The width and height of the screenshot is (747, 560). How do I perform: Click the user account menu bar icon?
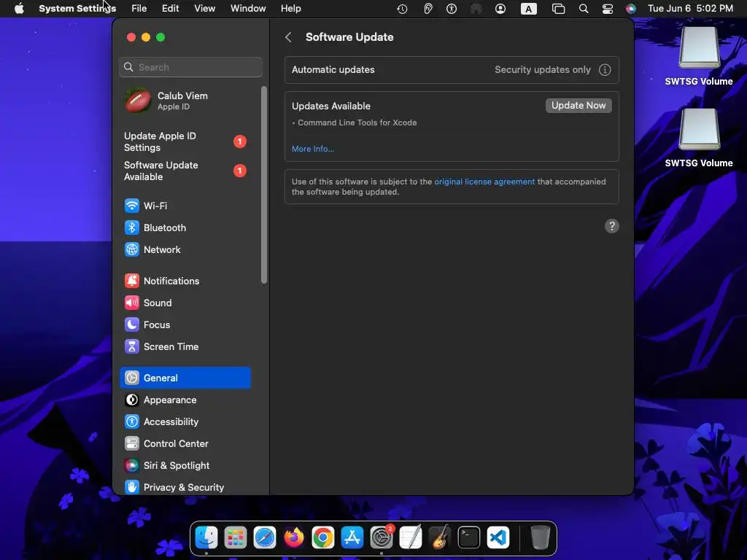pyautogui.click(x=500, y=9)
